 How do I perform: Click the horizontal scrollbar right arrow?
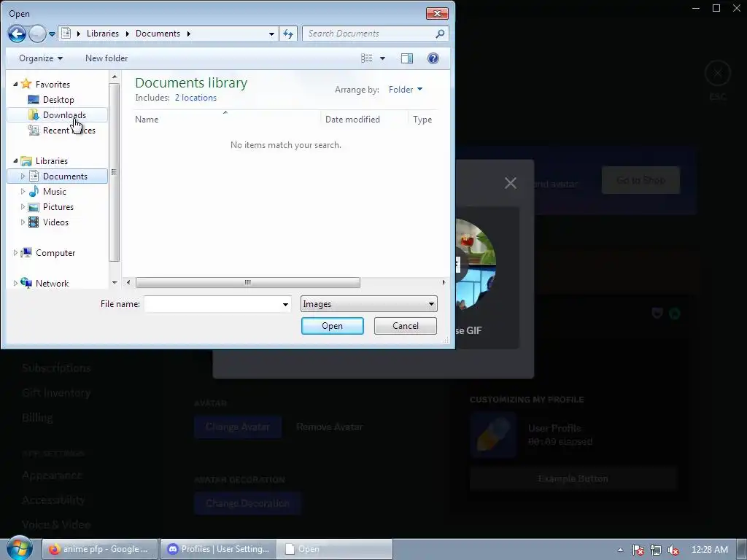tap(444, 282)
